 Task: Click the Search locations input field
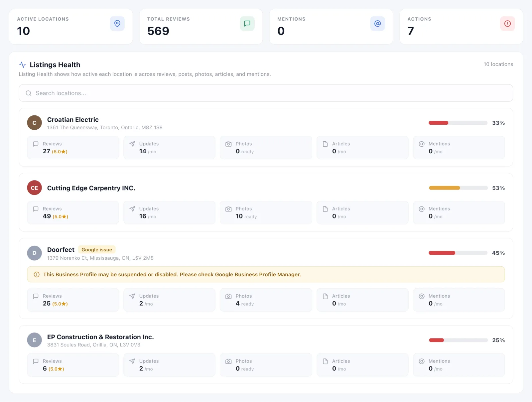[x=266, y=93]
